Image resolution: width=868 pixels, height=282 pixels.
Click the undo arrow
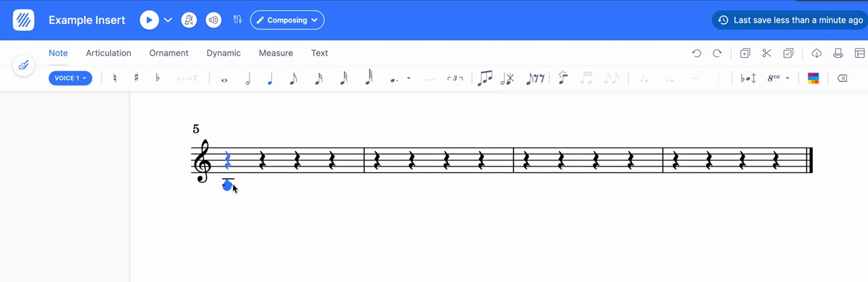click(696, 53)
